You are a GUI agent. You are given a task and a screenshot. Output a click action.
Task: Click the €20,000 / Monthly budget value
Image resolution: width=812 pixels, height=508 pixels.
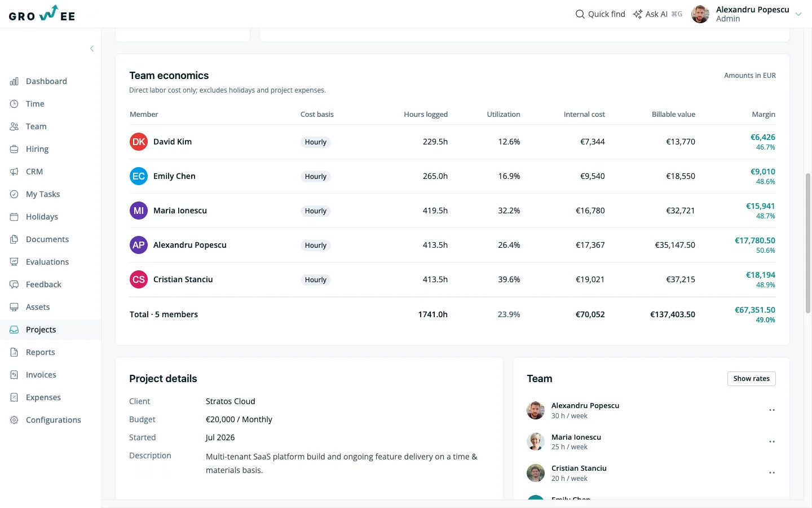[x=239, y=419]
